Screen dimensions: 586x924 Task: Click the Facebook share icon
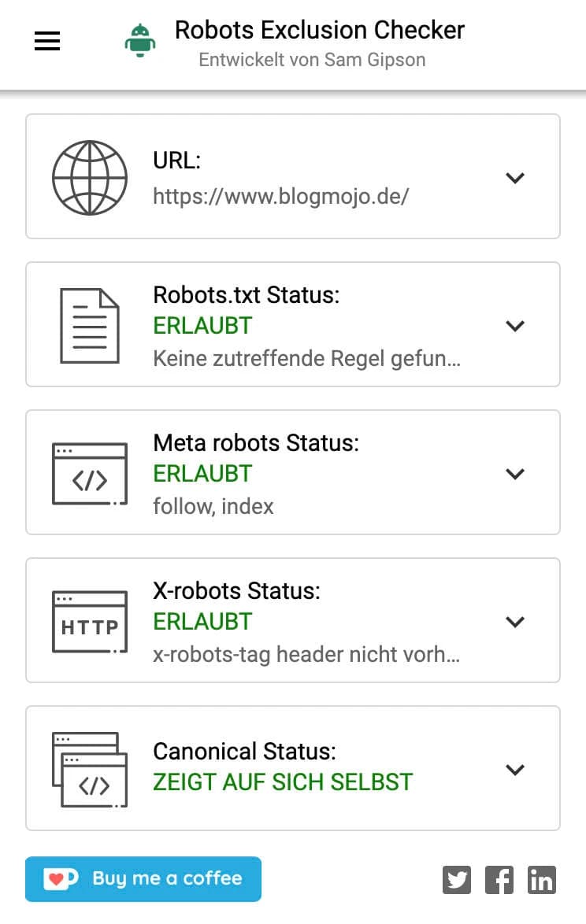coord(499,880)
